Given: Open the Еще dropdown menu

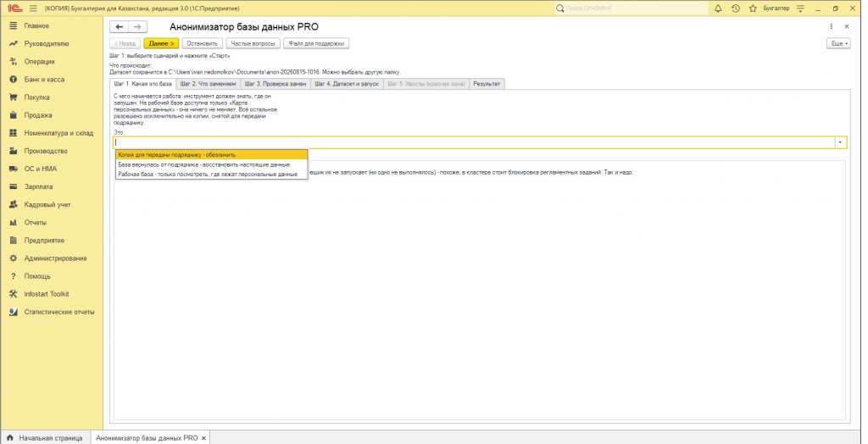Looking at the screenshot, I should pyautogui.click(x=838, y=43).
